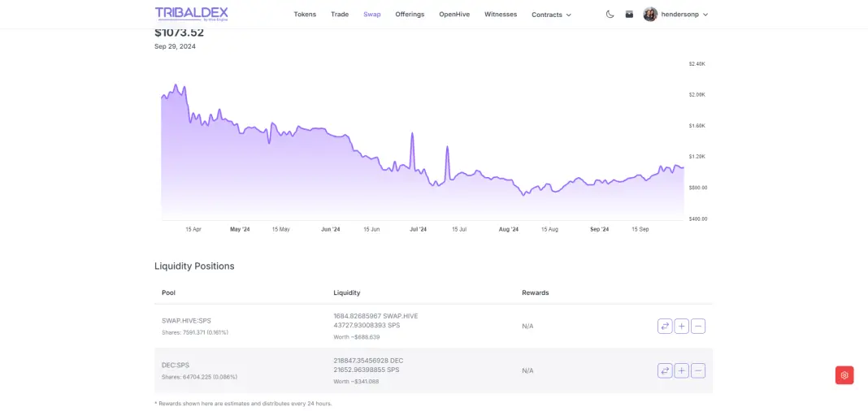Click the Liquidity Positions heading
Image resolution: width=868 pixels, height=411 pixels.
click(194, 266)
